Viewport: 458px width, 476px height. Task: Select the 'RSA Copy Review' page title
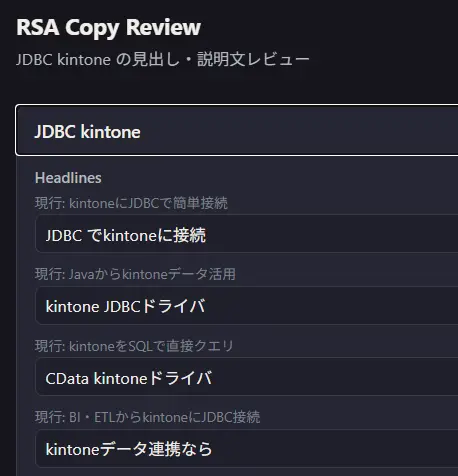108,27
